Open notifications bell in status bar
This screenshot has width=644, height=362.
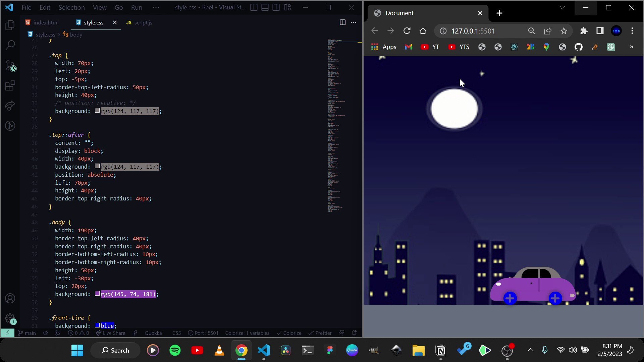[354, 333]
